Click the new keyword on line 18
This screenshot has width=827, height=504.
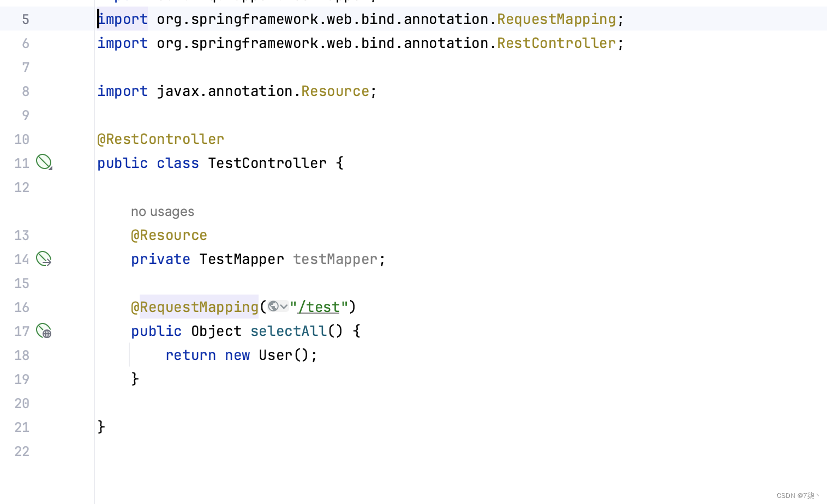(x=237, y=355)
